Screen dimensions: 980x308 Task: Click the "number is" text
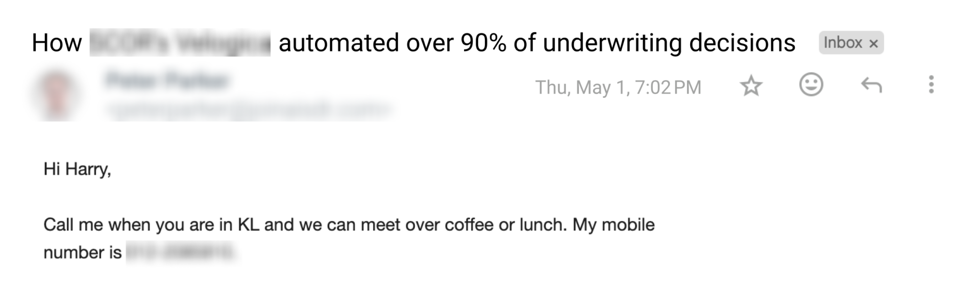tap(82, 252)
